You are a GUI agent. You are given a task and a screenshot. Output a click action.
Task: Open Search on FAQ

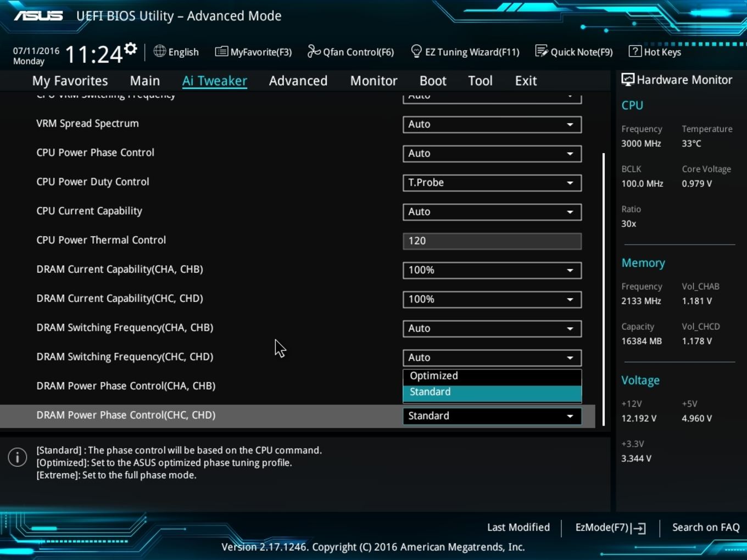pos(706,527)
